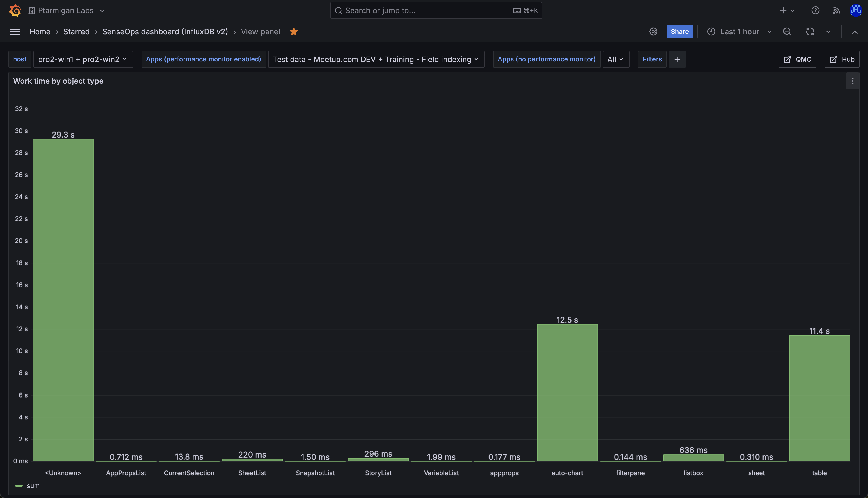Unstar the dashboard via star icon
This screenshot has width=868, height=498.
point(294,32)
